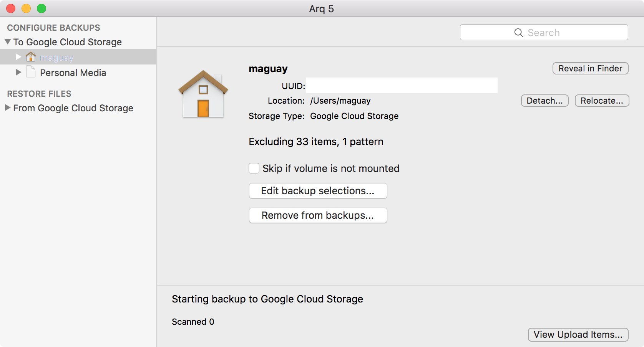Enable Skip if volume is not mounted
Viewport: 644px width, 347px height.
pos(254,168)
